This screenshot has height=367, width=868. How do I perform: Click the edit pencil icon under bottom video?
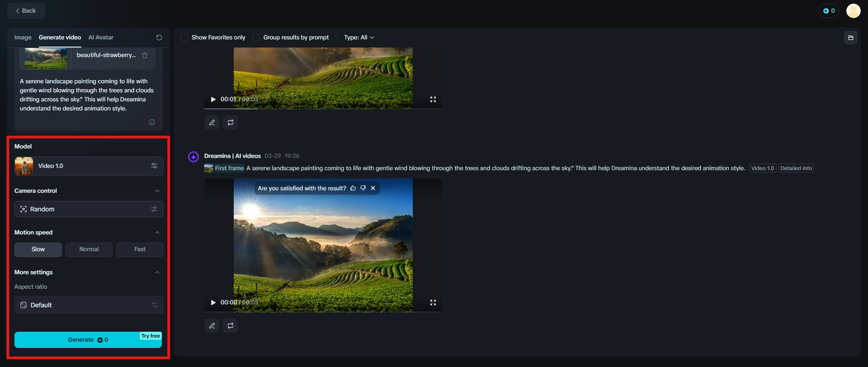click(x=212, y=325)
